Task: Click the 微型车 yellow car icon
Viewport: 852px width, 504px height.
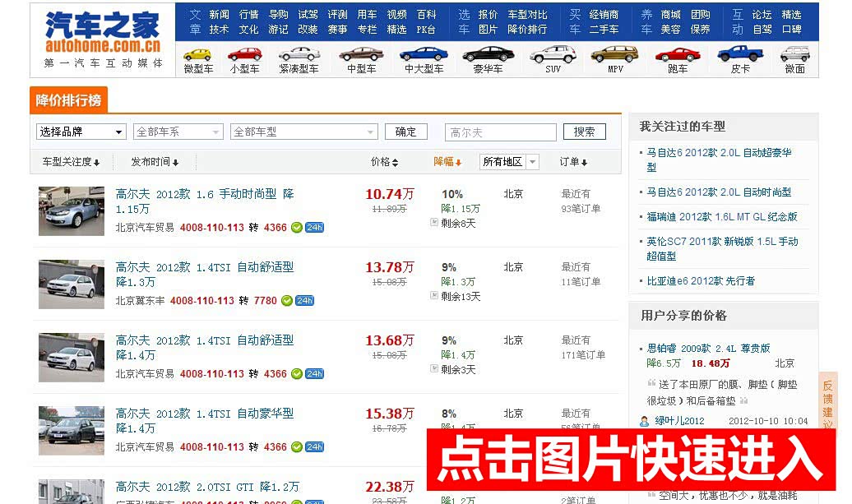Action: [197, 54]
